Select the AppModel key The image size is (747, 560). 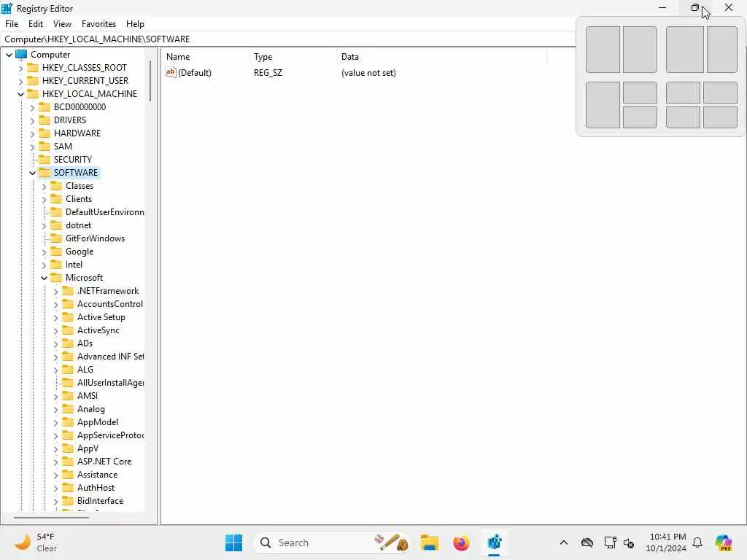(98, 422)
